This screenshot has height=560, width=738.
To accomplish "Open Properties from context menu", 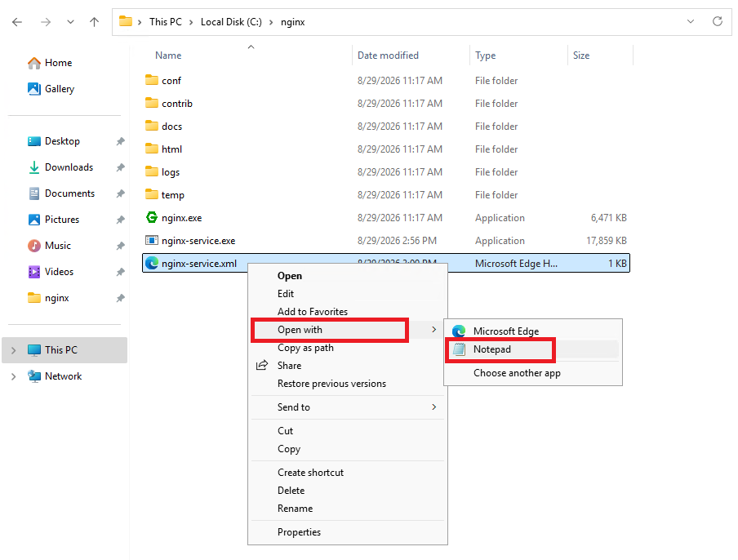I will point(348,532).
